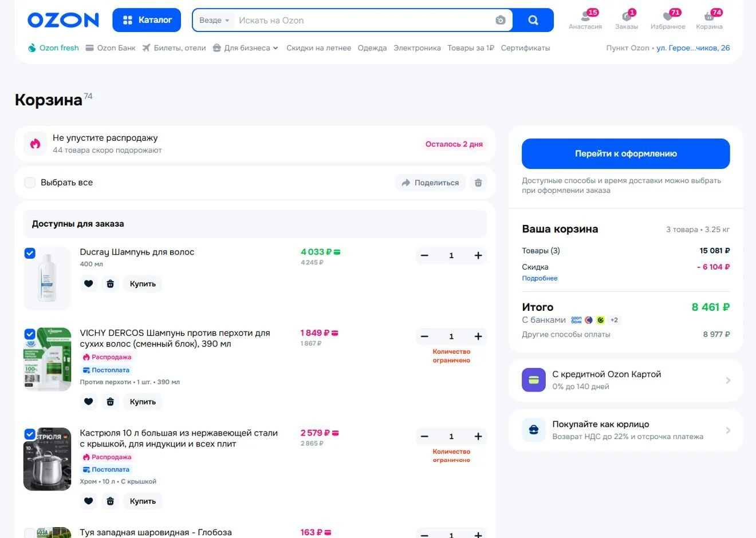
Task: Delete VICHY DERCOS shampoo from cart
Action: [111, 402]
